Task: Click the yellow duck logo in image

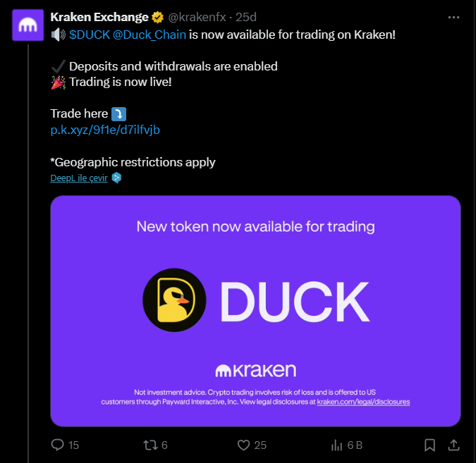Action: (x=174, y=300)
